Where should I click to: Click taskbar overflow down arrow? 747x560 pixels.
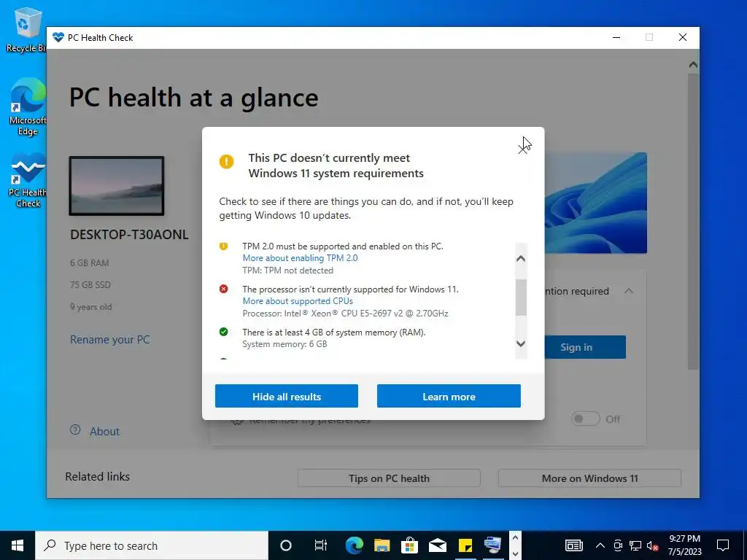click(515, 554)
